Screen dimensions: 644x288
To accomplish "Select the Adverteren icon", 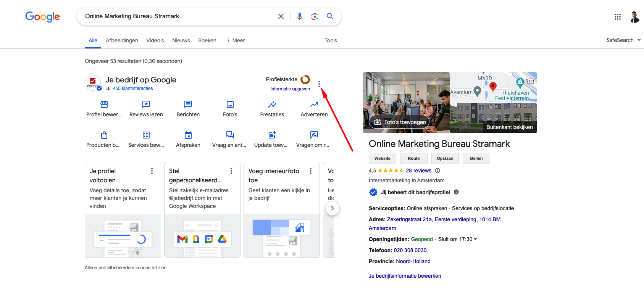I will point(314,105).
